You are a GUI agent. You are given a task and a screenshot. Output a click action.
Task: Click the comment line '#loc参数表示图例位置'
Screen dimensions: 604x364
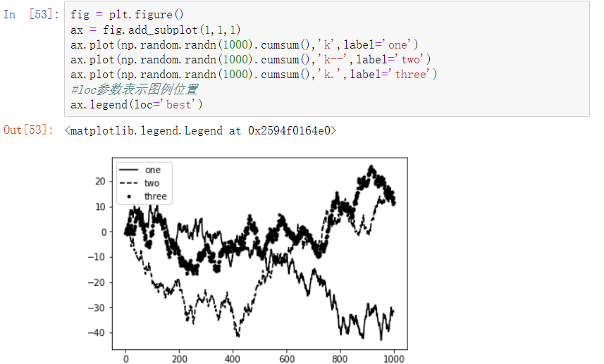tap(135, 89)
